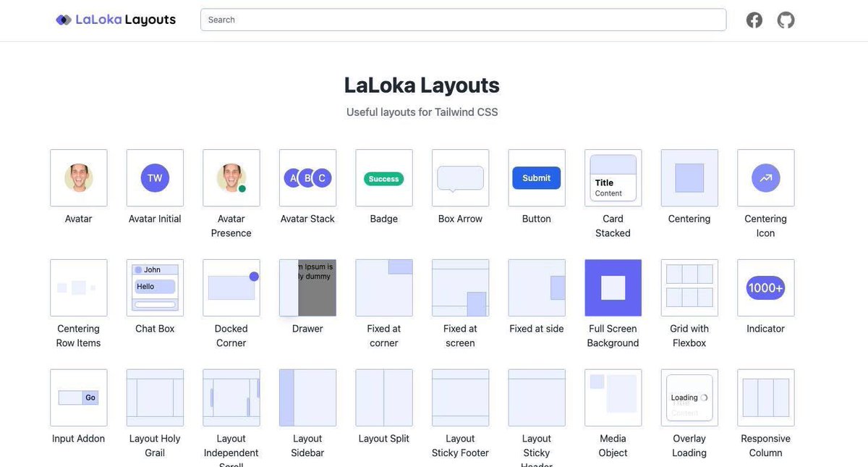
Task: Open the Avatar layout thumbnail
Action: pos(79,178)
